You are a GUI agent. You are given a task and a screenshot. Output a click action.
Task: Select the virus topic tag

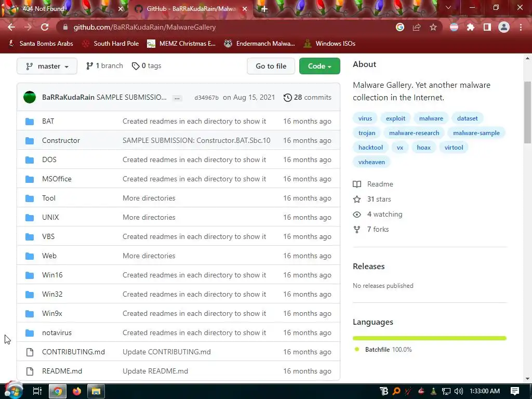(x=365, y=118)
